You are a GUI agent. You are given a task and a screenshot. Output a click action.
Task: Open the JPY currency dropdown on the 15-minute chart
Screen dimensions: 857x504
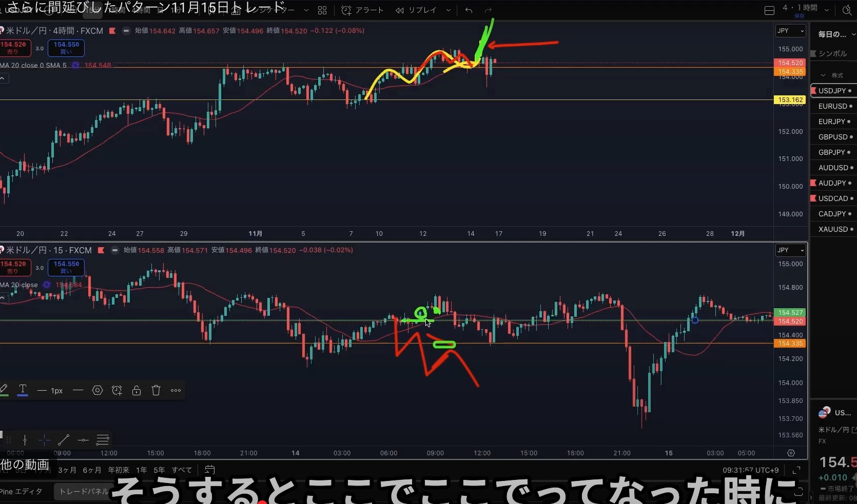coord(790,250)
